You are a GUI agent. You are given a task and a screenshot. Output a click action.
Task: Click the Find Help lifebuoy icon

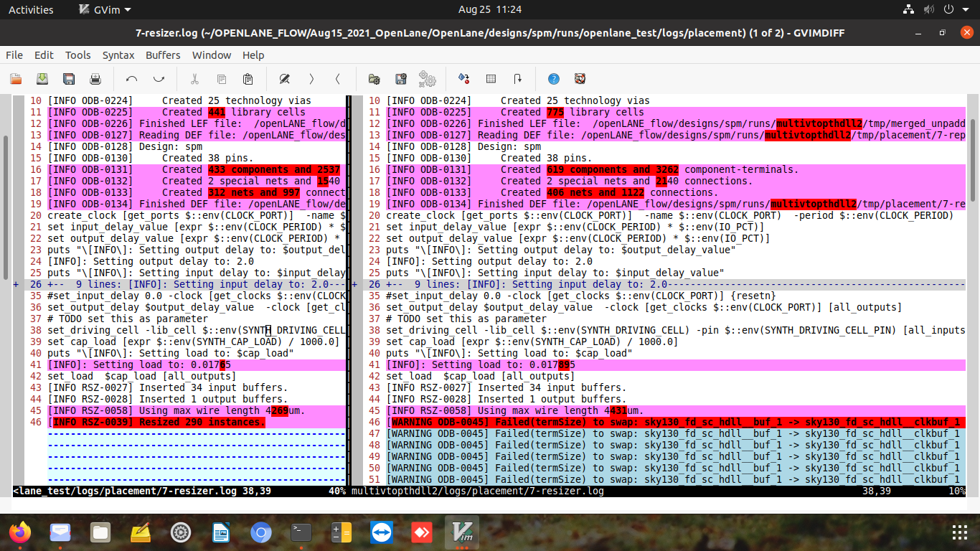580,79
